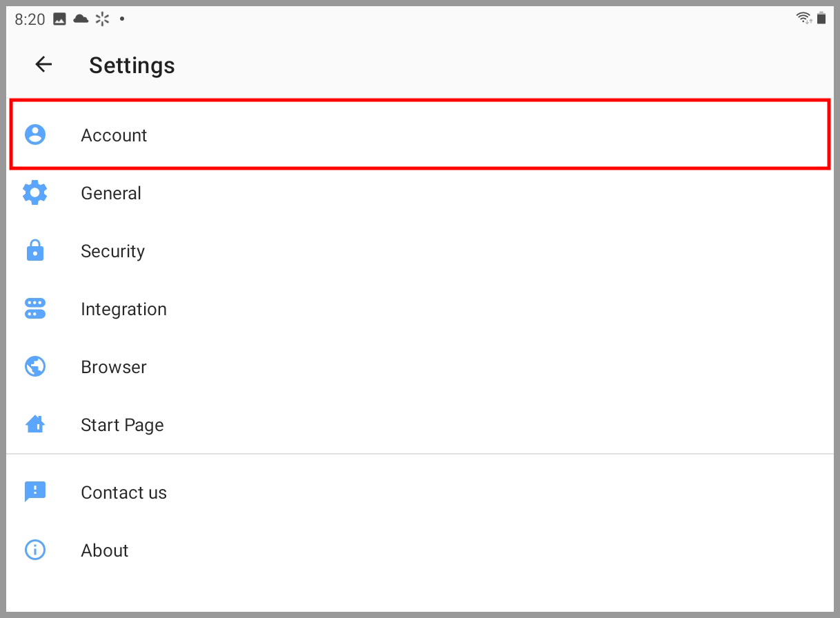Select the Account profile icon
The image size is (840, 618).
click(x=34, y=134)
